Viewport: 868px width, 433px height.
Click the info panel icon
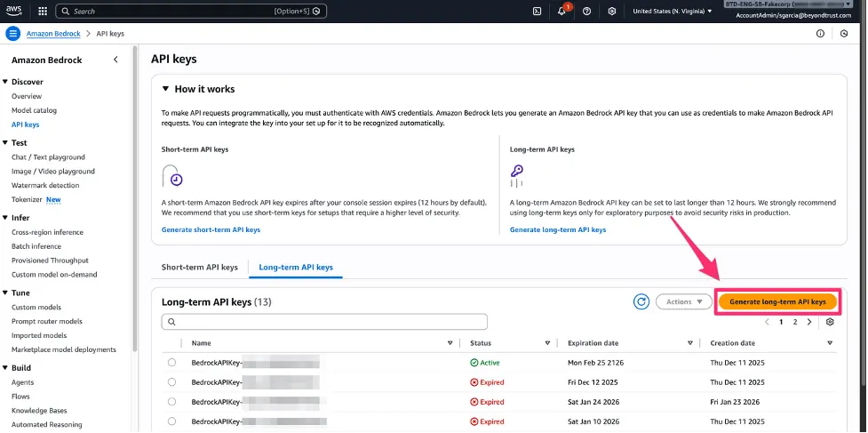click(820, 34)
